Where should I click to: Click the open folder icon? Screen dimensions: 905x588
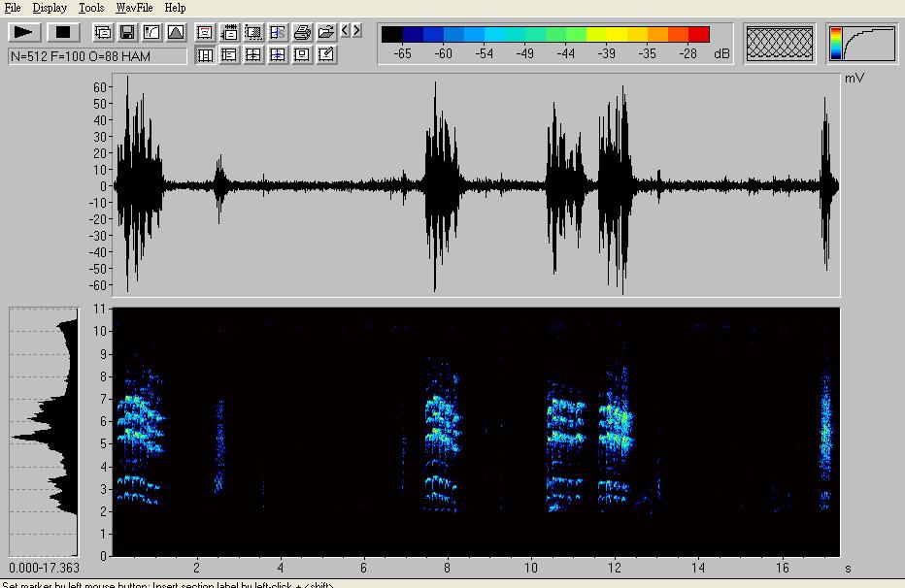point(326,32)
